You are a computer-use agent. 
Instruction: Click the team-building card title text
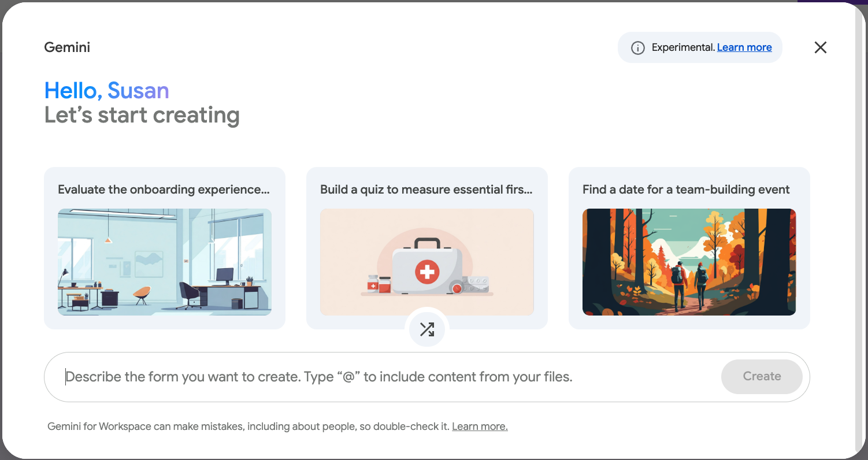click(x=685, y=189)
